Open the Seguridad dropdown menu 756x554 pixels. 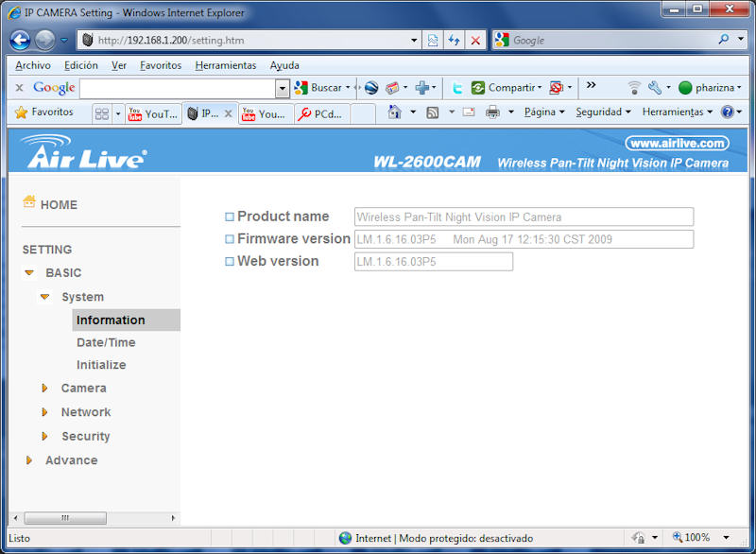pos(603,112)
